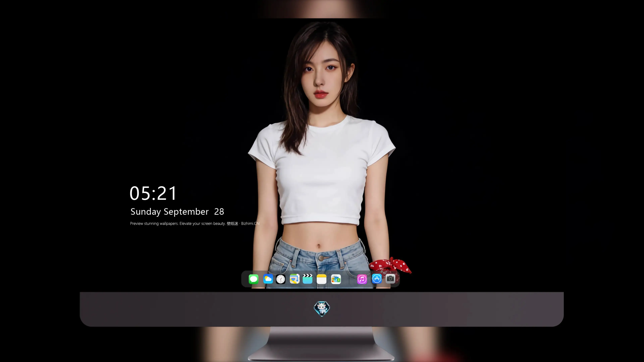Open the yellow Notes app in the dock
Screen dimensions: 644x362
pyautogui.click(x=321, y=279)
